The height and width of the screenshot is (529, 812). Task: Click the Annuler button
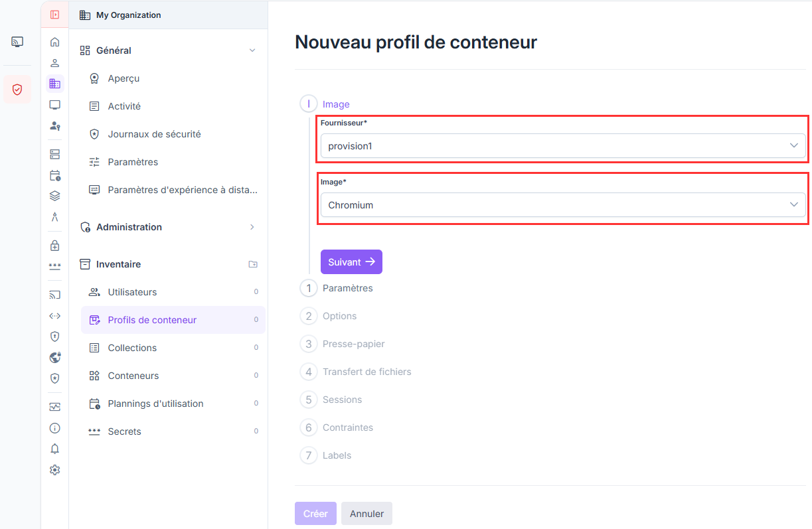tap(366, 514)
